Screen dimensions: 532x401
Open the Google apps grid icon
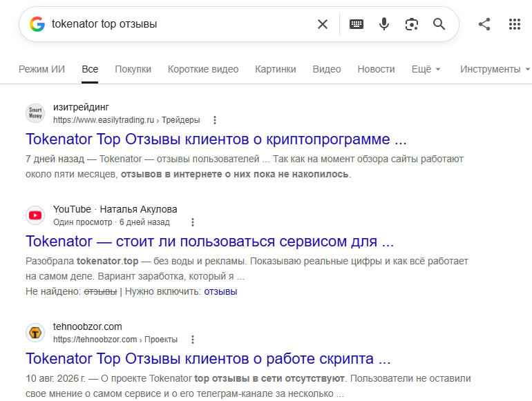[514, 24]
